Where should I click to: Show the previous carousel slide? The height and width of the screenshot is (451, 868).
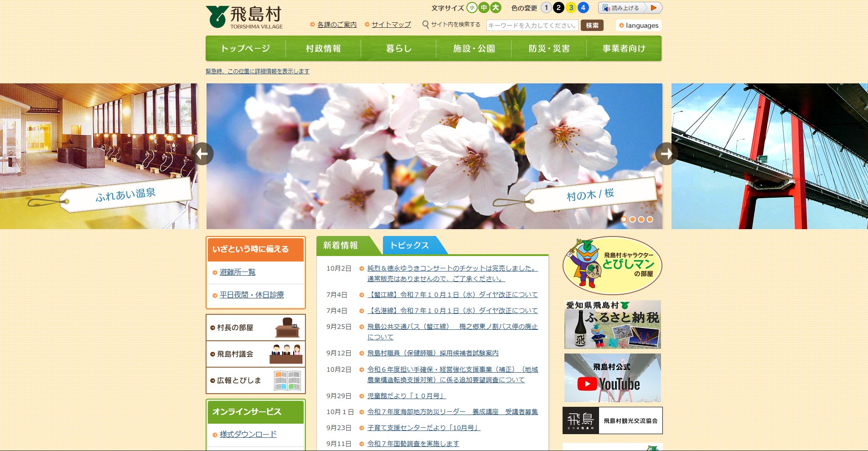(202, 154)
